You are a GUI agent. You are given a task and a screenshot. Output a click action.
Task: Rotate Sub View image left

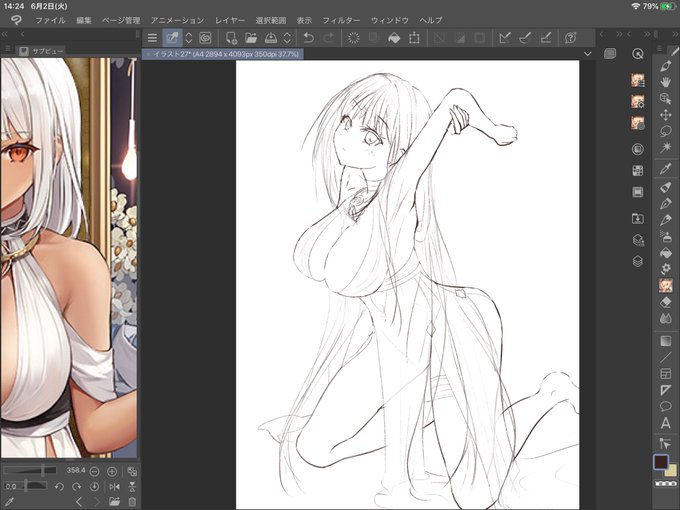pyautogui.click(x=59, y=487)
